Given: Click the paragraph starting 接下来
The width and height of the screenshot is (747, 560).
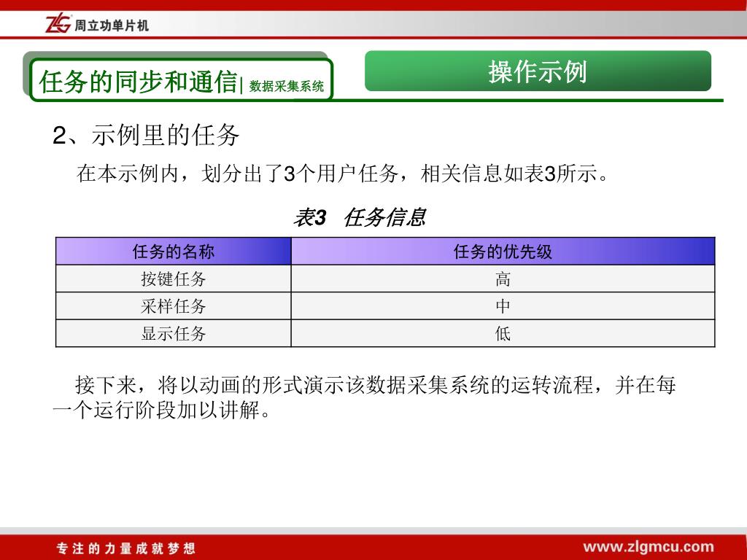Looking at the screenshot, I should (365, 397).
